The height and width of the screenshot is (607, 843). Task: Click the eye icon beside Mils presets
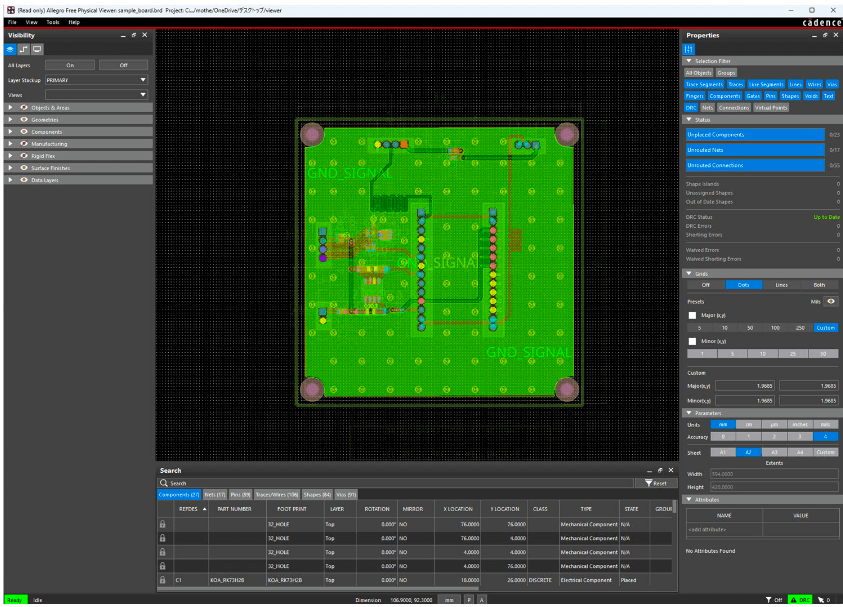(831, 300)
